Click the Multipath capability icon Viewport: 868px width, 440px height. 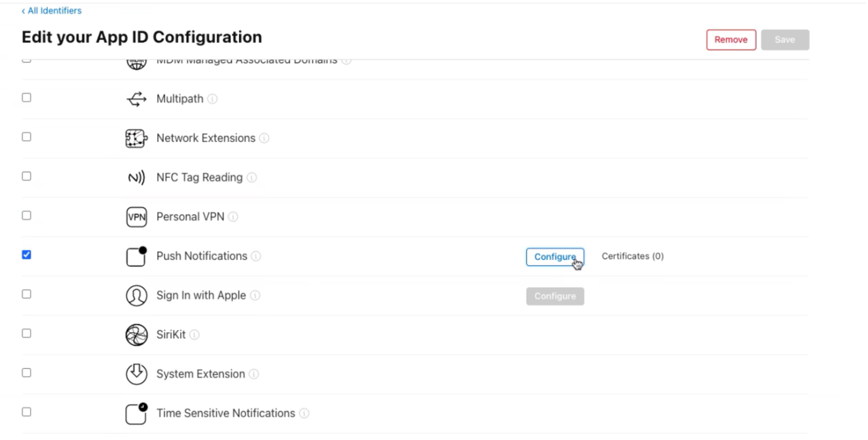(136, 98)
